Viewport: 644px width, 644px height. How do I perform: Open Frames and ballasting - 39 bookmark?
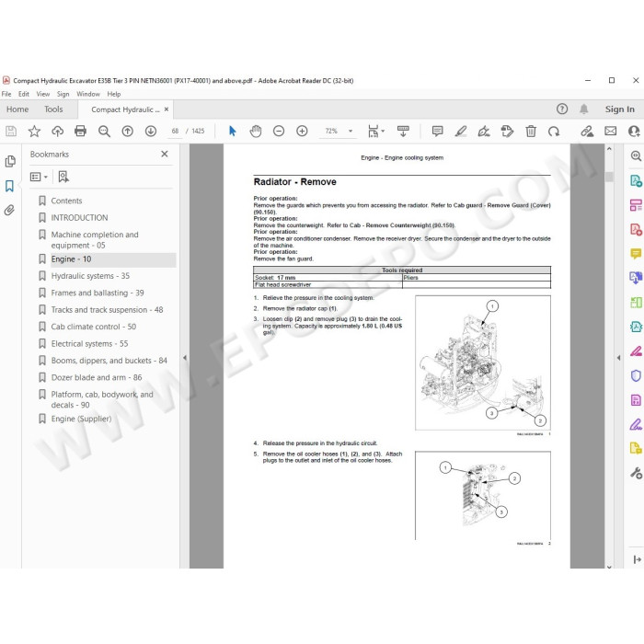coord(98,293)
